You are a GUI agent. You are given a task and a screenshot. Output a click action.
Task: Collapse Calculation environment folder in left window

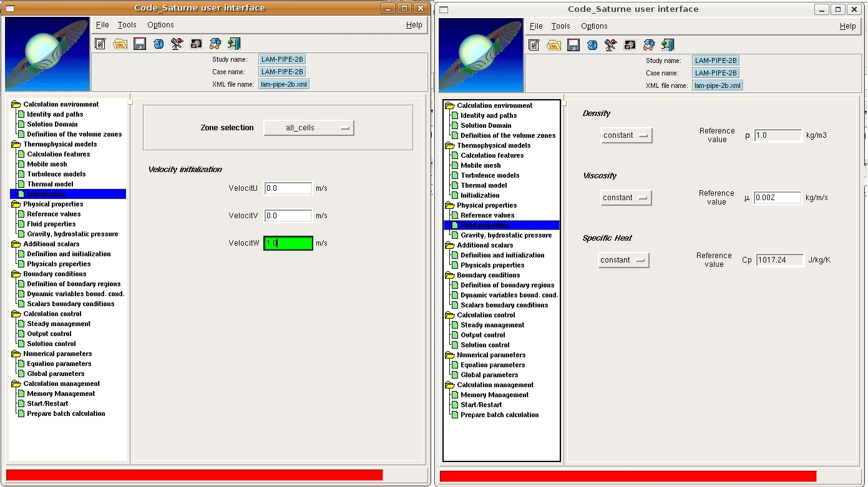pyautogui.click(x=16, y=104)
